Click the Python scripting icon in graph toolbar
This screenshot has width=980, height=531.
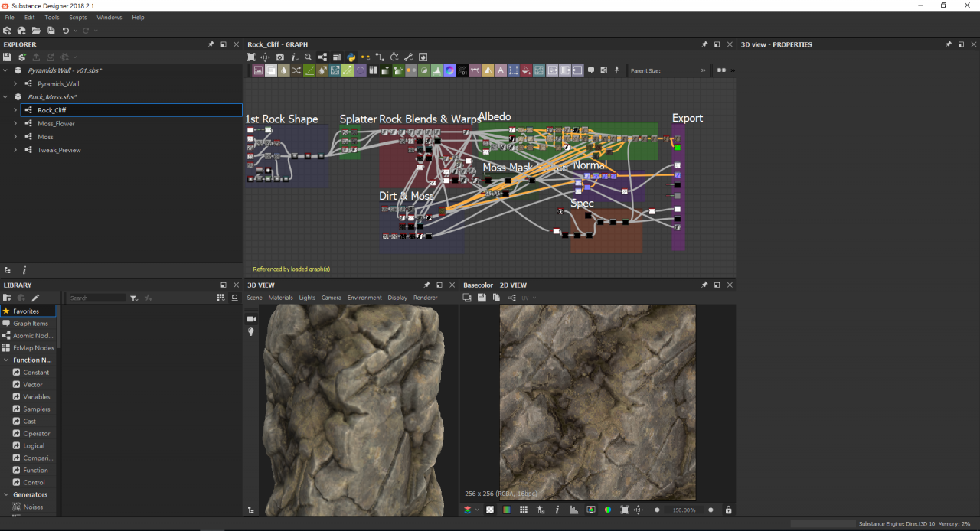point(351,57)
